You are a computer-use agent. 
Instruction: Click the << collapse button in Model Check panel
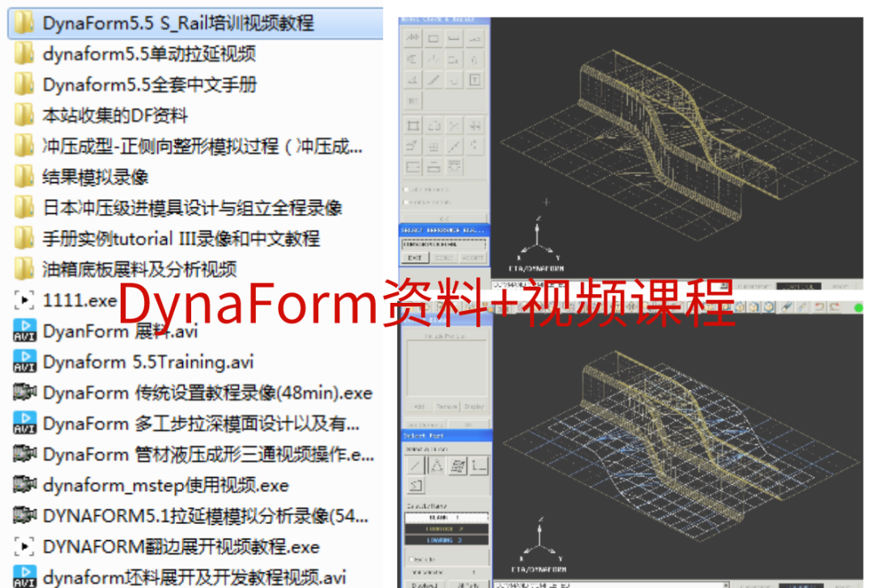coord(444,218)
